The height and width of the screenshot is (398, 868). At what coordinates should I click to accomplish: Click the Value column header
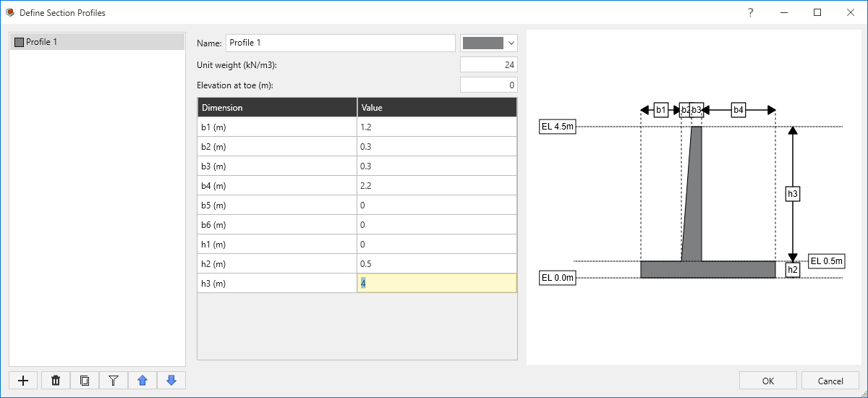point(438,108)
